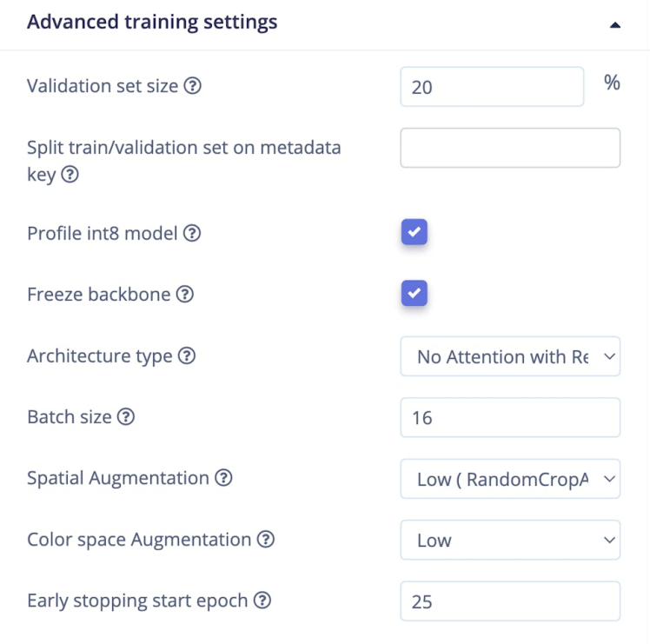Screen dimensions: 650x644
Task: Uncheck the Profile int8 model checkbox
Action: tap(414, 232)
